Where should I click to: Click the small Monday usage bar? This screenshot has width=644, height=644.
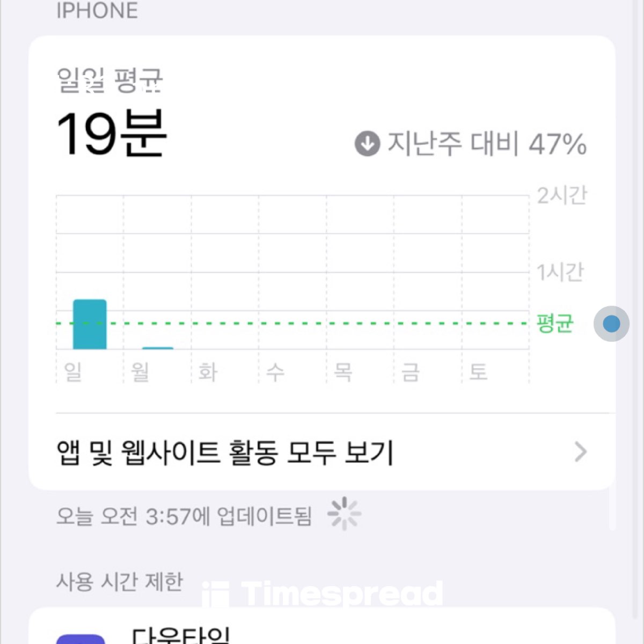[157, 348]
